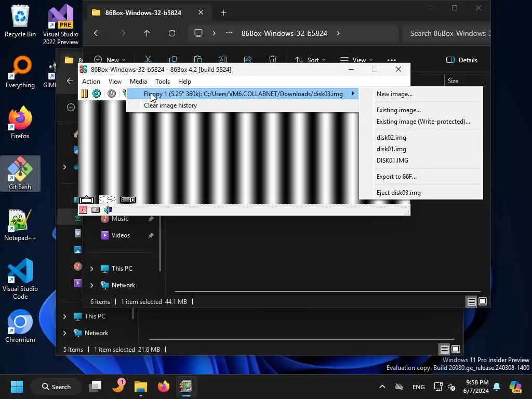Click the taskbar Search box
The width and height of the screenshot is (532, 399).
56,387
